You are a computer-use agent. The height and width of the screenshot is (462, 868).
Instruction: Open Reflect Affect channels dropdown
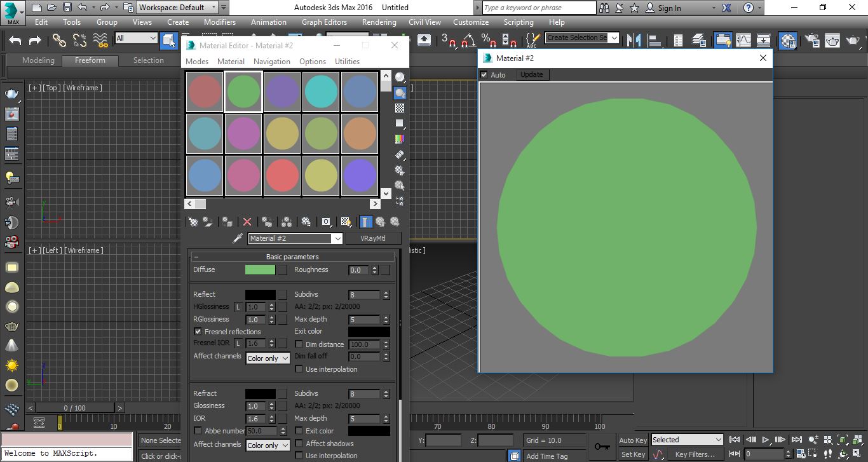tap(268, 358)
